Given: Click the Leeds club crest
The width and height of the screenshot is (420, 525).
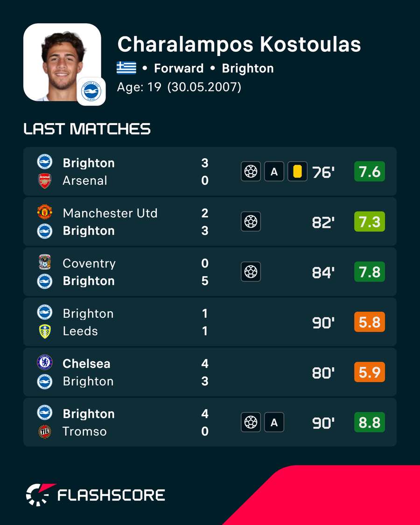Looking at the screenshot, I should pos(44,331).
